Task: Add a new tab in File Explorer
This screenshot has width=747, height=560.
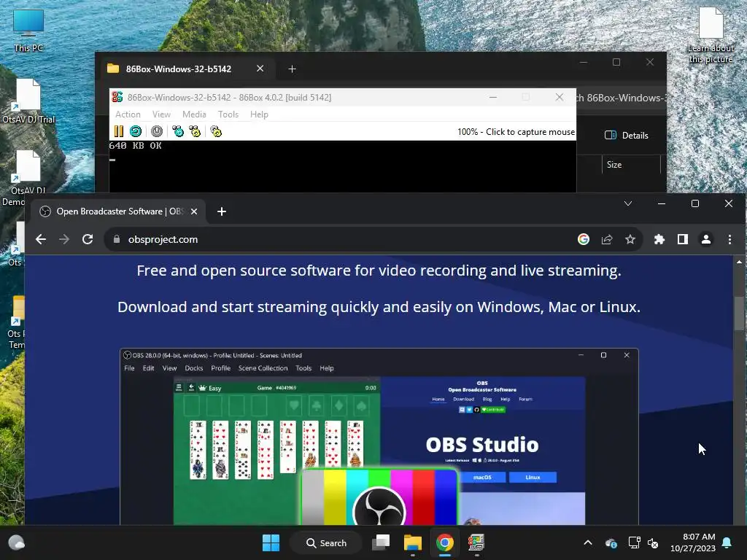Action: (x=292, y=69)
